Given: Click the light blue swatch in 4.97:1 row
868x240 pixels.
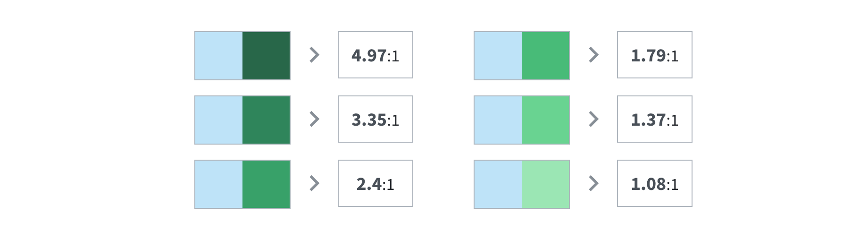Looking at the screenshot, I should pos(219,56).
